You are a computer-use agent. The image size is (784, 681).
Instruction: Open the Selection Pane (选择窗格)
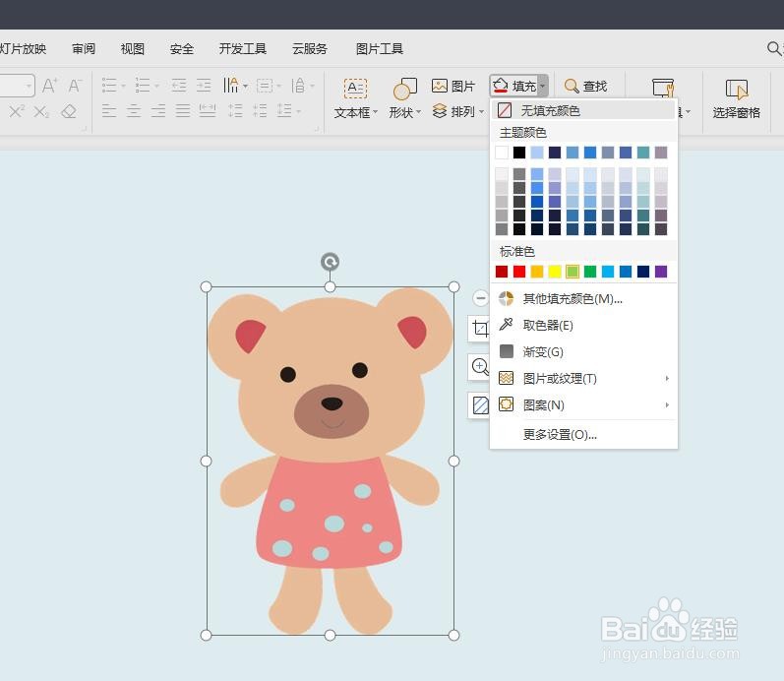[x=737, y=99]
